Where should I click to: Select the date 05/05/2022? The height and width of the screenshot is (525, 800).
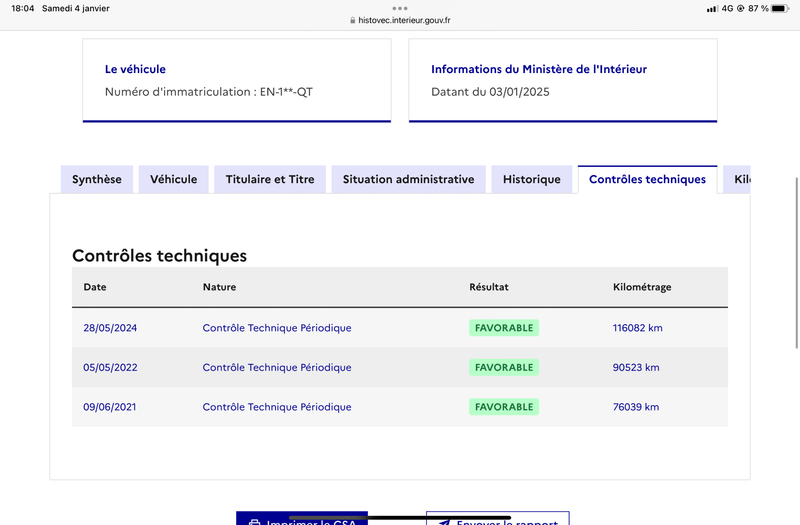tap(110, 367)
